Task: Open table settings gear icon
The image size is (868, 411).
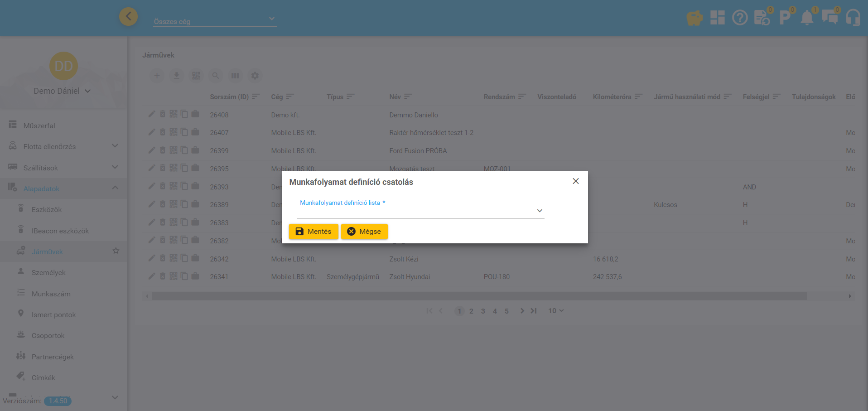Action: [255, 76]
